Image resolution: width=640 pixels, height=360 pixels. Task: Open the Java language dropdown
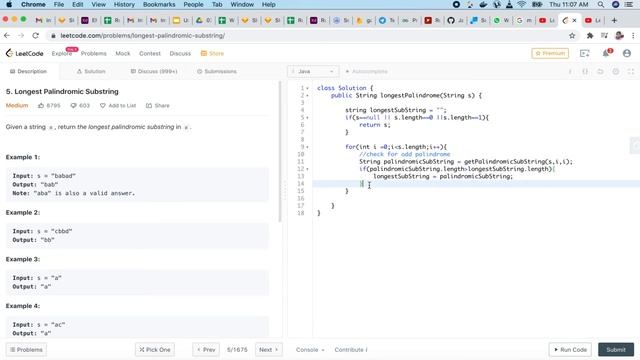click(x=313, y=71)
